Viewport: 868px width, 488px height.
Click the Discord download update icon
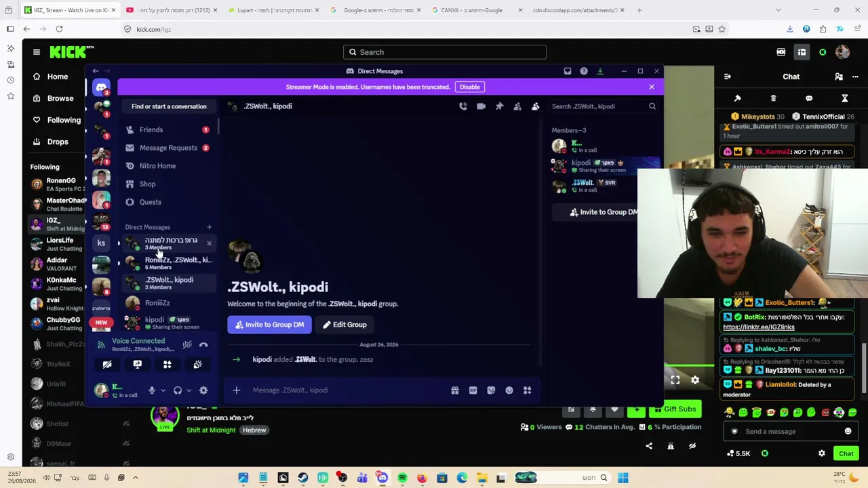tap(600, 71)
